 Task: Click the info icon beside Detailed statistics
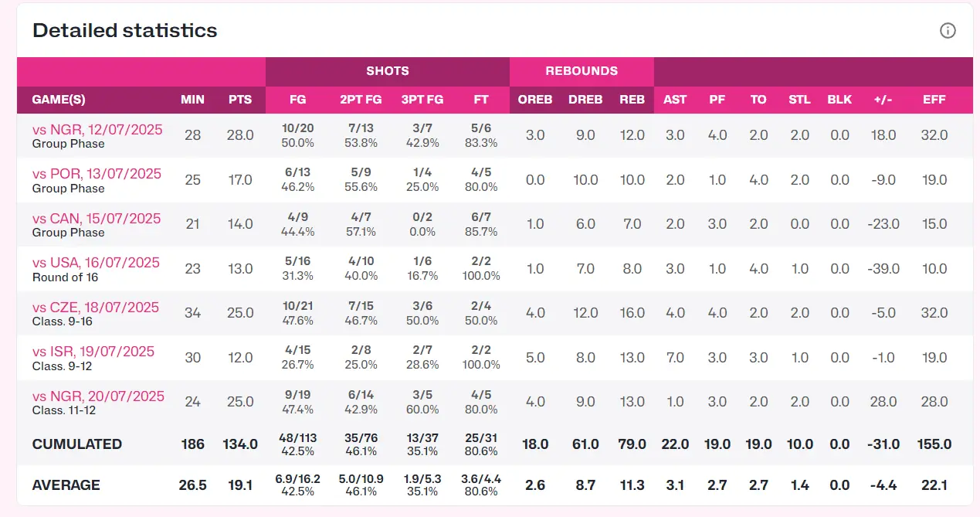pyautogui.click(x=948, y=31)
